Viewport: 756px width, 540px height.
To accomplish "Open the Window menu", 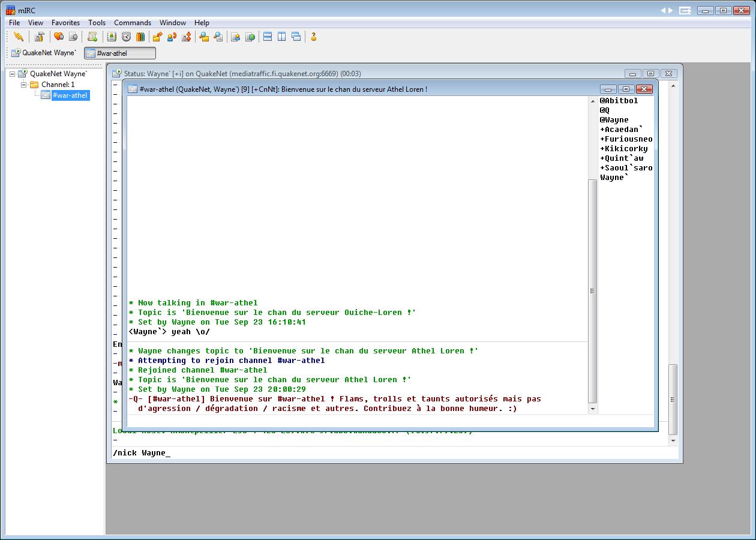I will pyautogui.click(x=173, y=23).
